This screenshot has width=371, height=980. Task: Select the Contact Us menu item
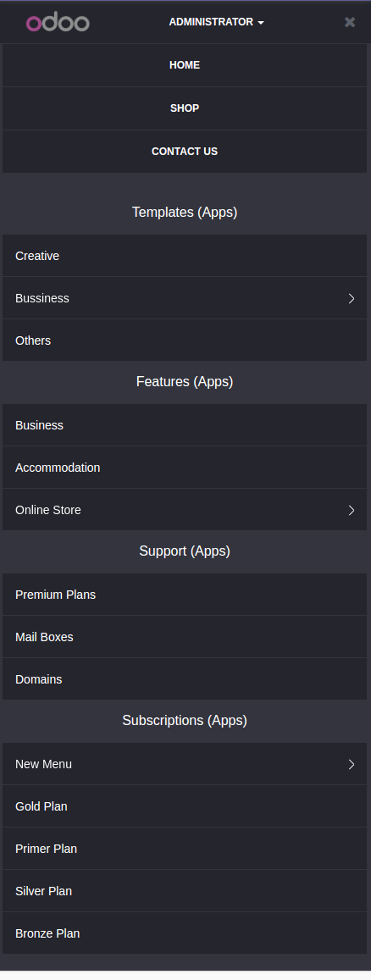click(x=185, y=152)
